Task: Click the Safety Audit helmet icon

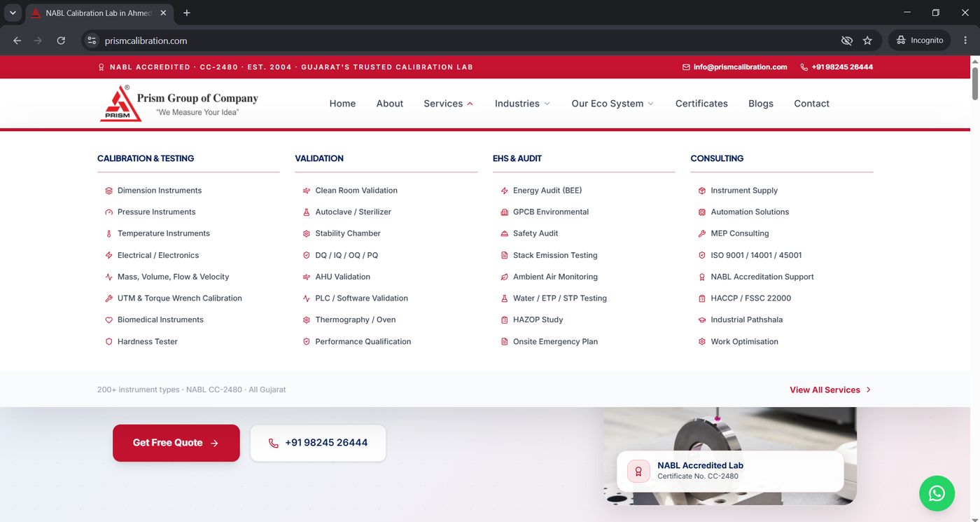Action: [505, 234]
